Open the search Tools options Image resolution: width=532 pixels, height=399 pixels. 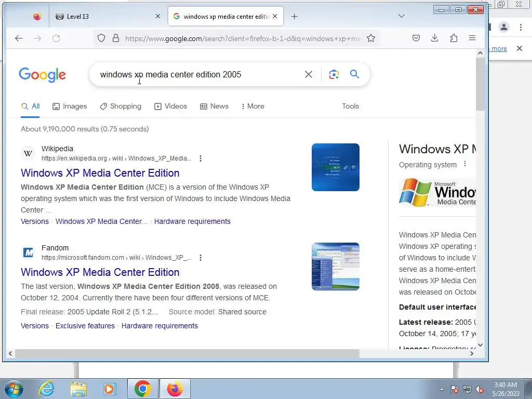(351, 106)
